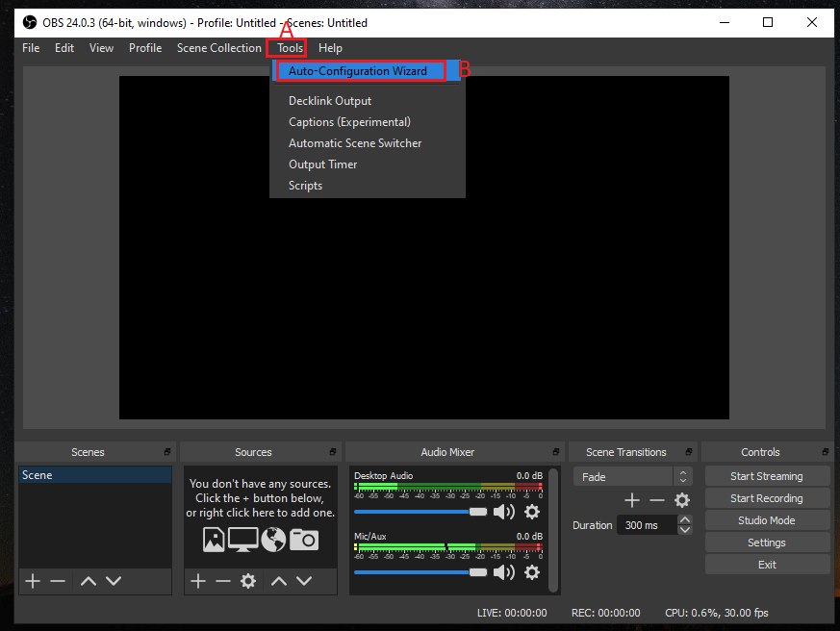
Task: Mute the Desktop Audio speaker icon
Action: 503,512
